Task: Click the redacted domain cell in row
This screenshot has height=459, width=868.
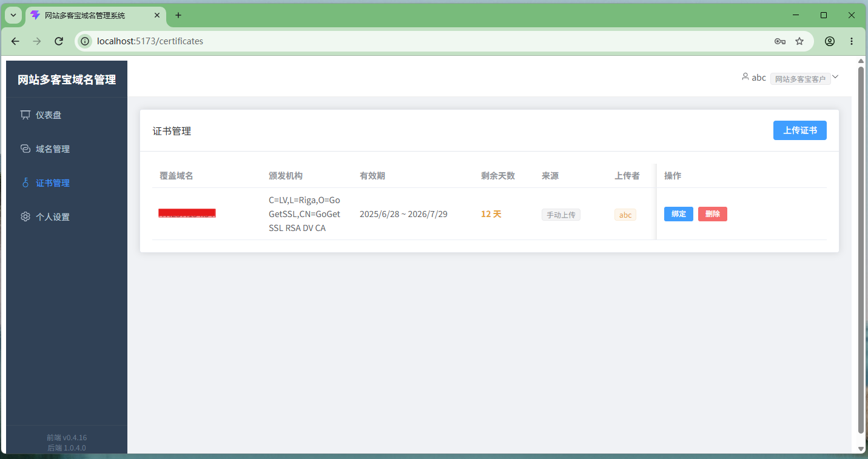Action: [187, 213]
